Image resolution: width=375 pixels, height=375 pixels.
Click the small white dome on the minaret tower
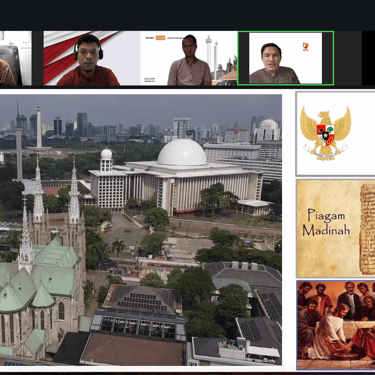pyautogui.click(x=106, y=154)
